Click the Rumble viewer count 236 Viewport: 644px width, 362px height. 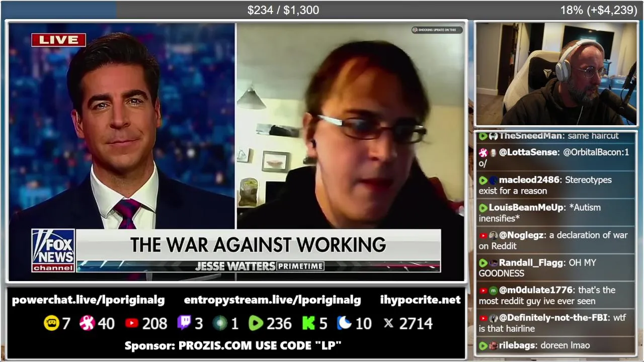click(x=279, y=323)
